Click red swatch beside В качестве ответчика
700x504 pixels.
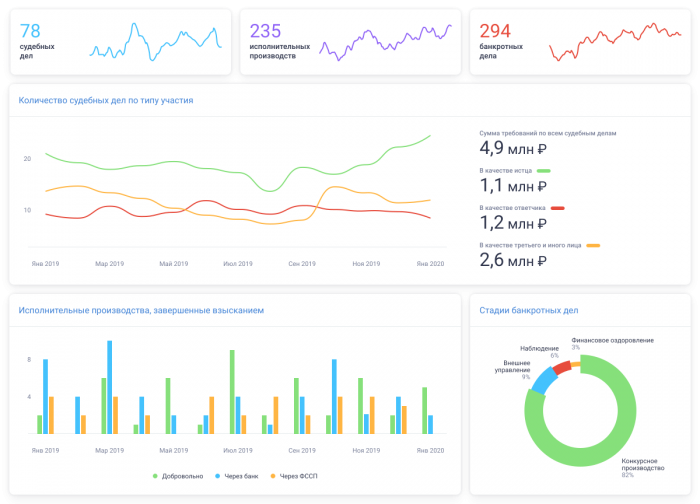coord(558,208)
